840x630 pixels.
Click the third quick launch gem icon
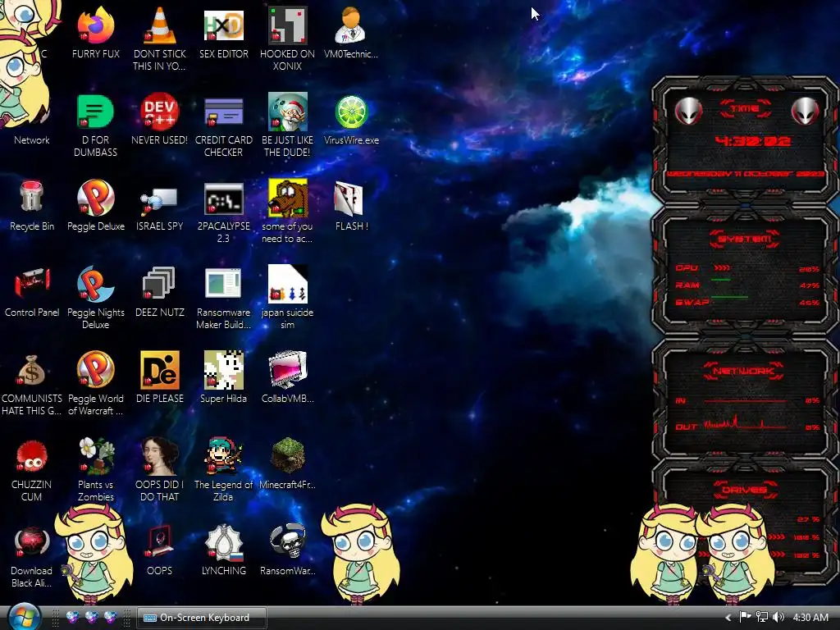(x=111, y=617)
